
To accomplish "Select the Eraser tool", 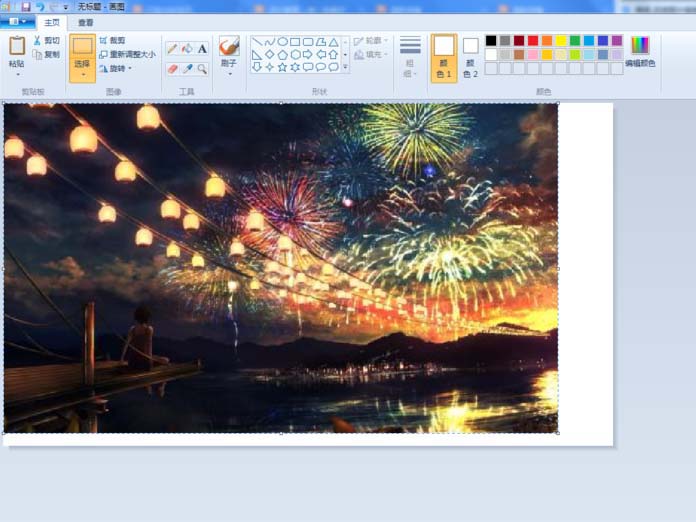I will pos(173,69).
